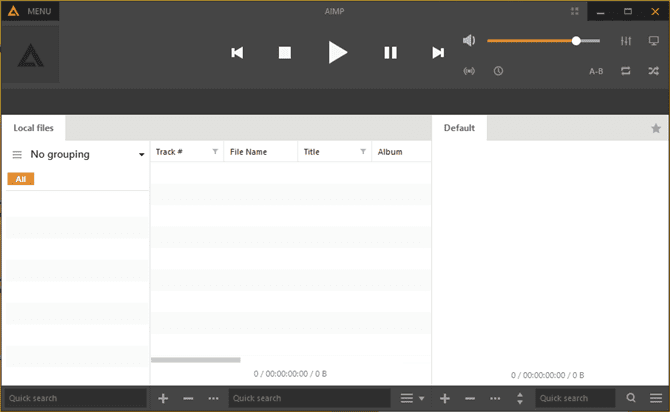The width and height of the screenshot is (670, 412).
Task: Click the favorites star icon
Action: (x=655, y=128)
